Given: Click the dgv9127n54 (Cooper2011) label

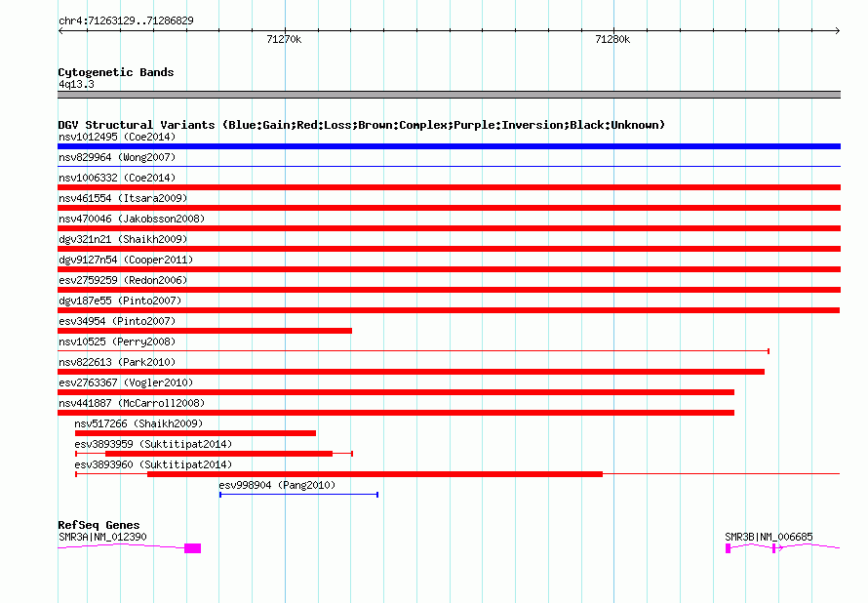Looking at the screenshot, I should click(x=126, y=260).
